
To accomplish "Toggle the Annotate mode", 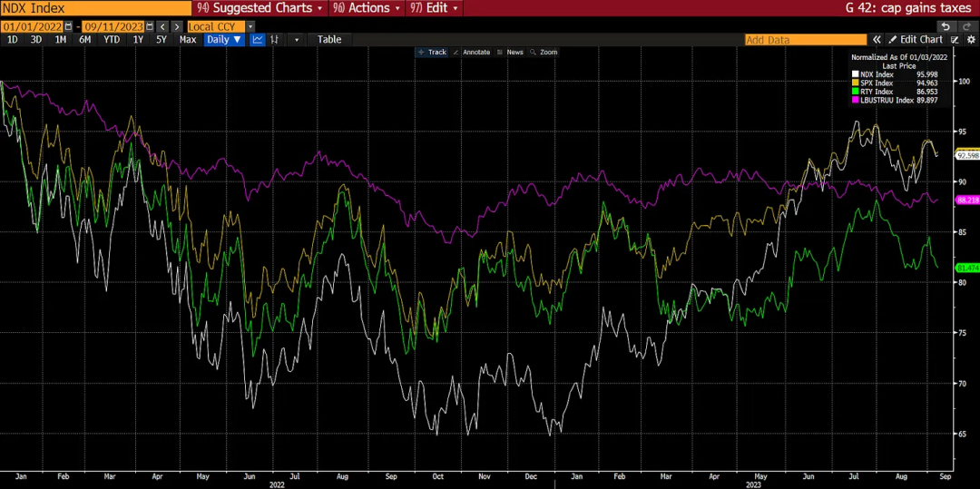I will coord(471,53).
